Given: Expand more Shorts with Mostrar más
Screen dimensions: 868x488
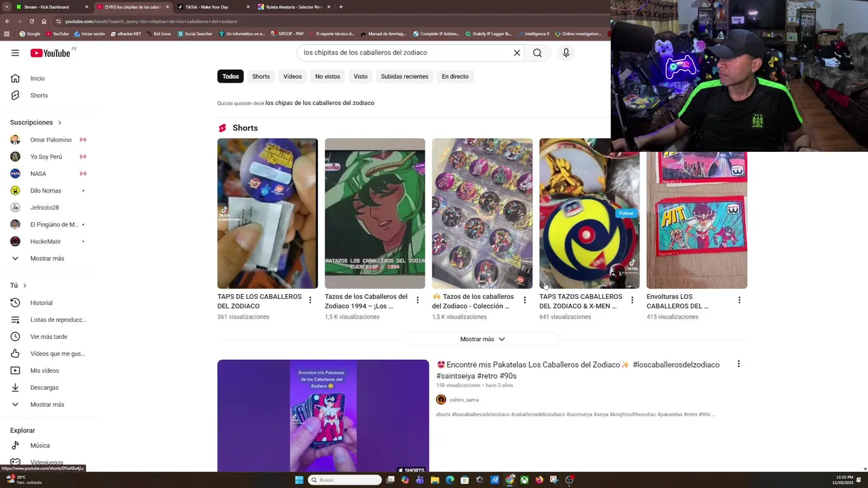Looking at the screenshot, I should 482,339.
